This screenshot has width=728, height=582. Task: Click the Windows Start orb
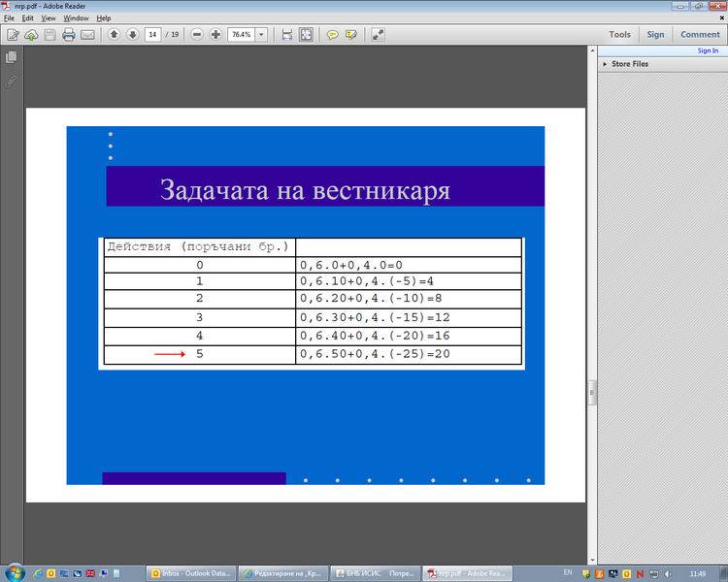coord(15,573)
